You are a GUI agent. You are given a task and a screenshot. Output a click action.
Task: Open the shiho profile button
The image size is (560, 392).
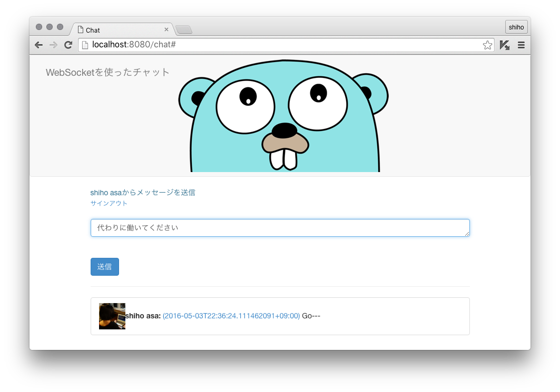[516, 27]
